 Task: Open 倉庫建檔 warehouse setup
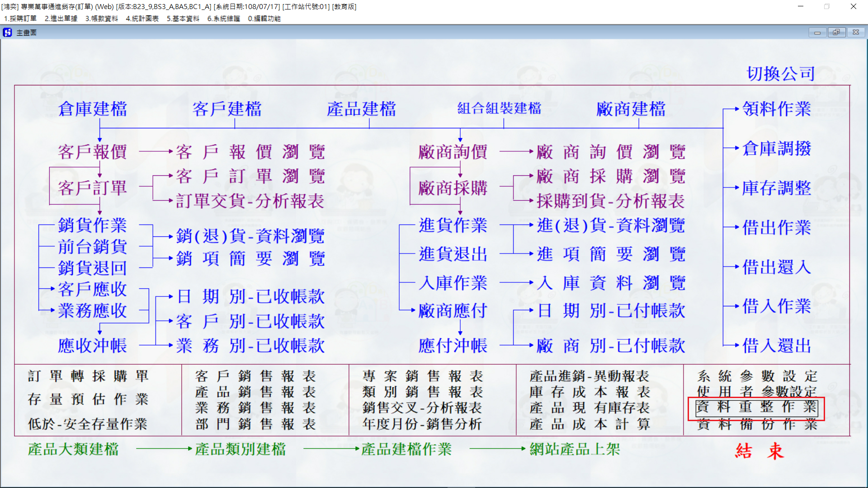(93, 109)
